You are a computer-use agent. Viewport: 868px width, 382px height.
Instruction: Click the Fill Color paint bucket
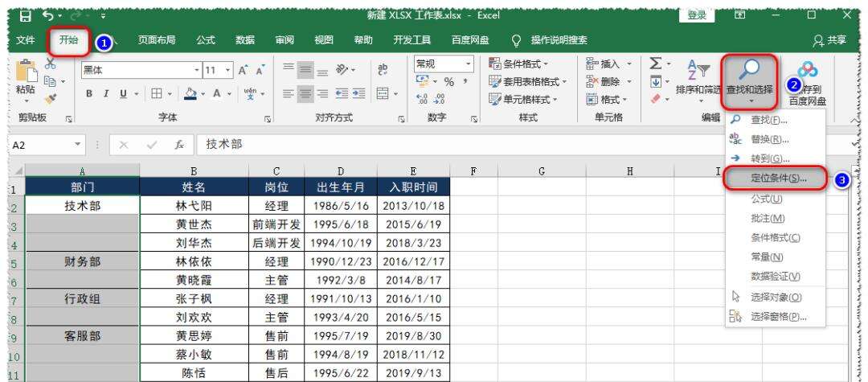click(190, 93)
